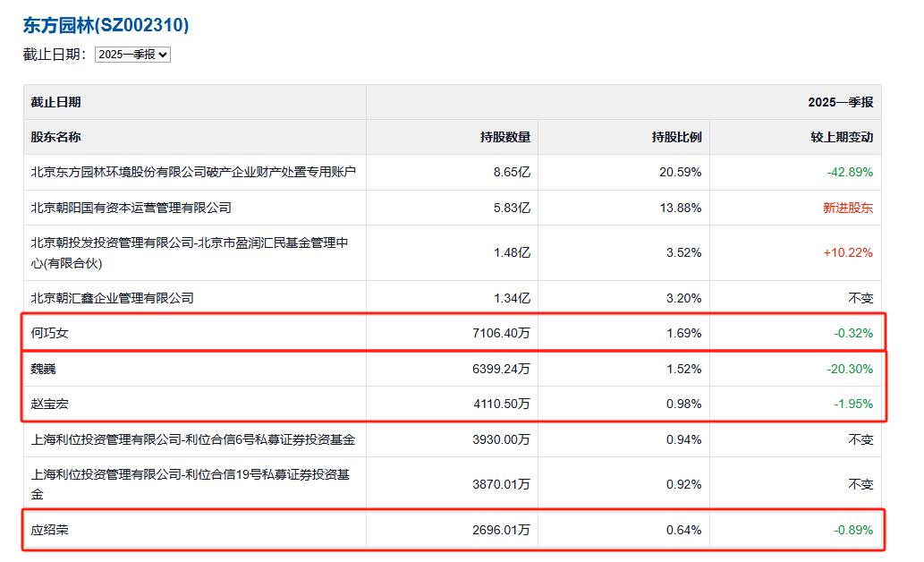The height and width of the screenshot is (562, 924).
Task: Click the 20.59% holding ratio
Action: [x=681, y=172]
